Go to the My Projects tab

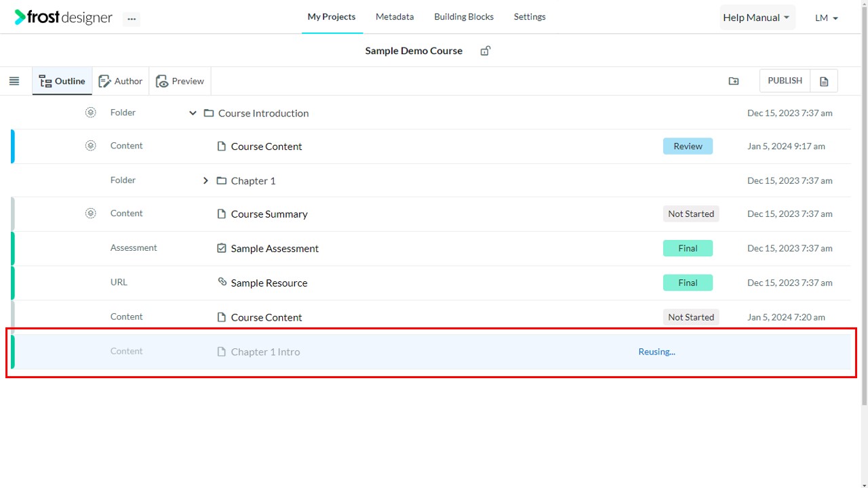(332, 17)
